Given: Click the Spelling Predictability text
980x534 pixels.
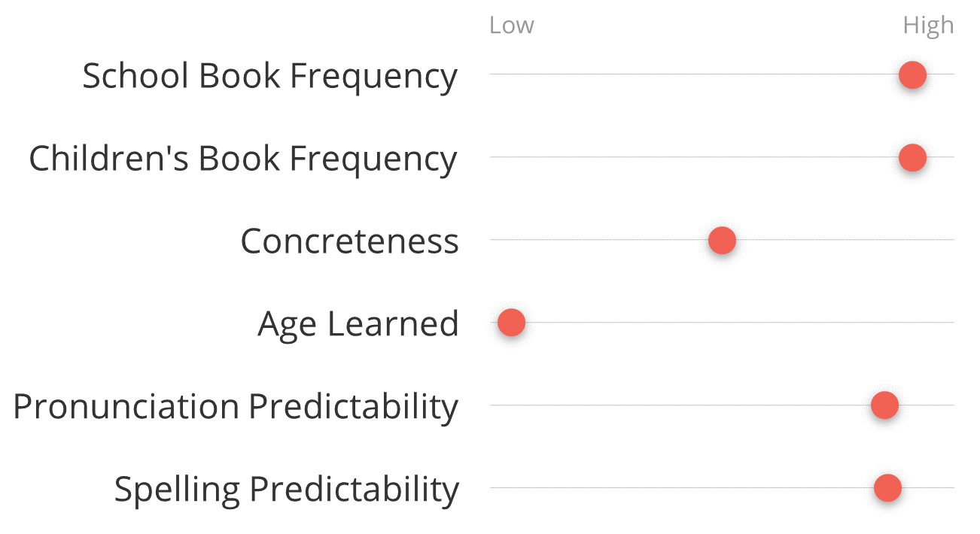Looking at the screenshot, I should pyautogui.click(x=286, y=490).
